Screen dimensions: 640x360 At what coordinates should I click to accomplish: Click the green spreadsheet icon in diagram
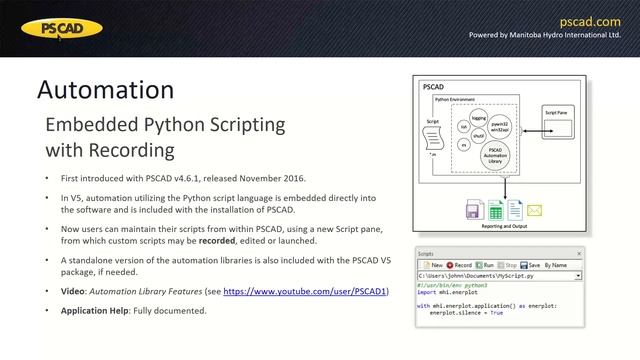pos(496,211)
